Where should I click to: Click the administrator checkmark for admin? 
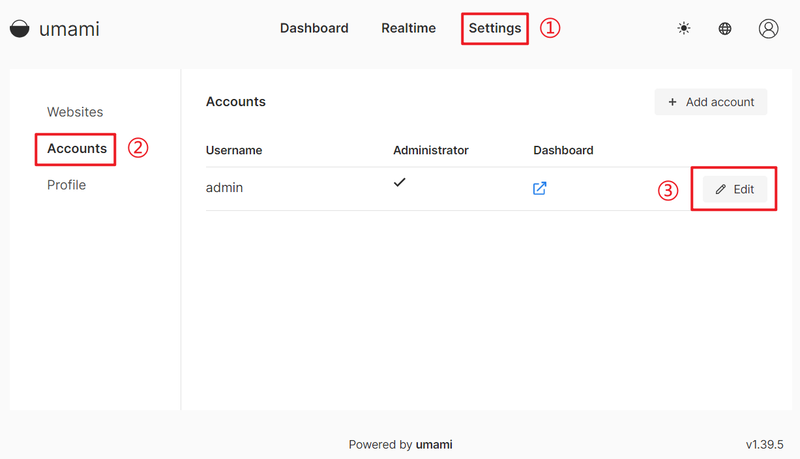(399, 182)
